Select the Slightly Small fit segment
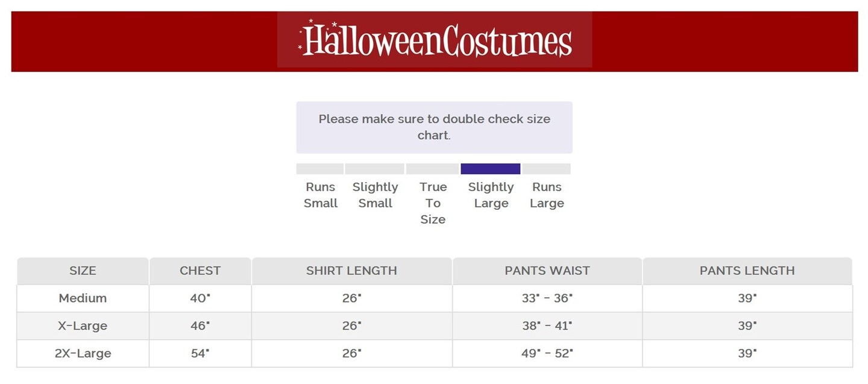This screenshot has width=868, height=384. [x=374, y=169]
